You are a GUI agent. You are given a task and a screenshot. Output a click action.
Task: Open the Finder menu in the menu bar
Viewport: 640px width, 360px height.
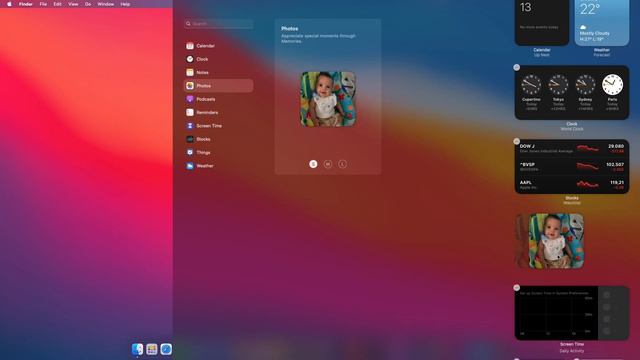pyautogui.click(x=26, y=4)
